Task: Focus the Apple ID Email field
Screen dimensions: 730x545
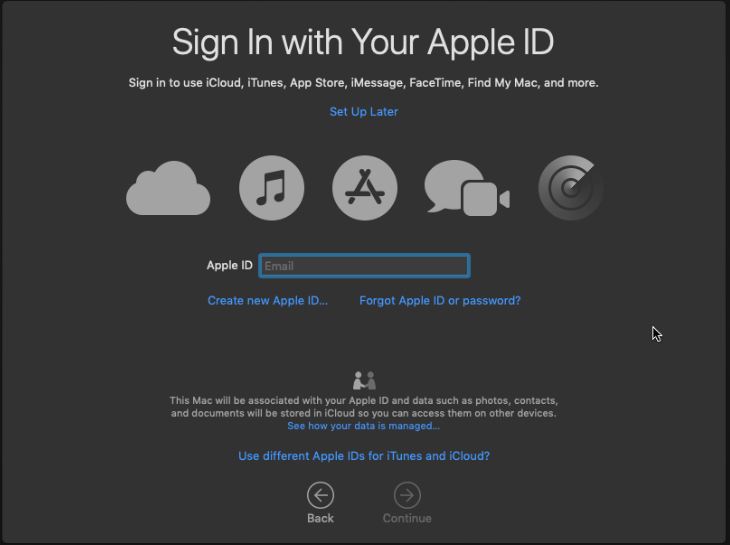Action: (x=364, y=266)
